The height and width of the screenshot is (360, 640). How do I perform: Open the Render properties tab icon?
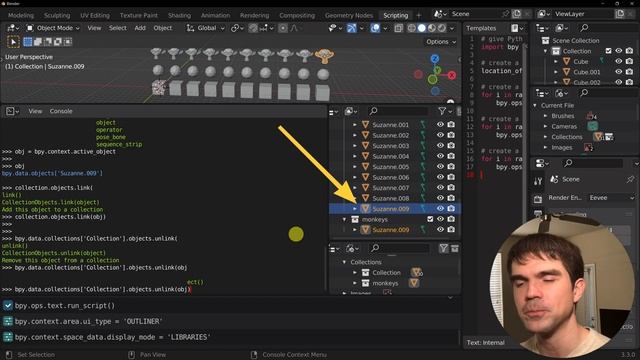click(538, 199)
